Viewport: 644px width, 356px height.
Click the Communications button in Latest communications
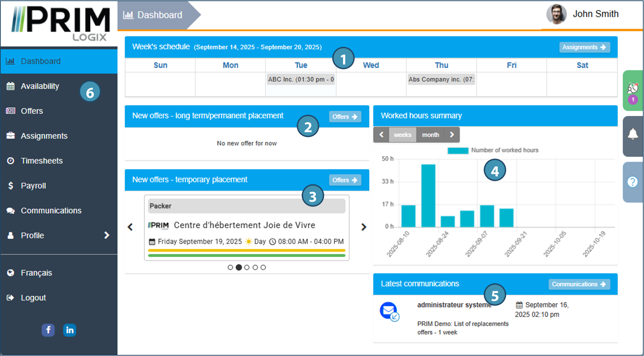(x=579, y=284)
